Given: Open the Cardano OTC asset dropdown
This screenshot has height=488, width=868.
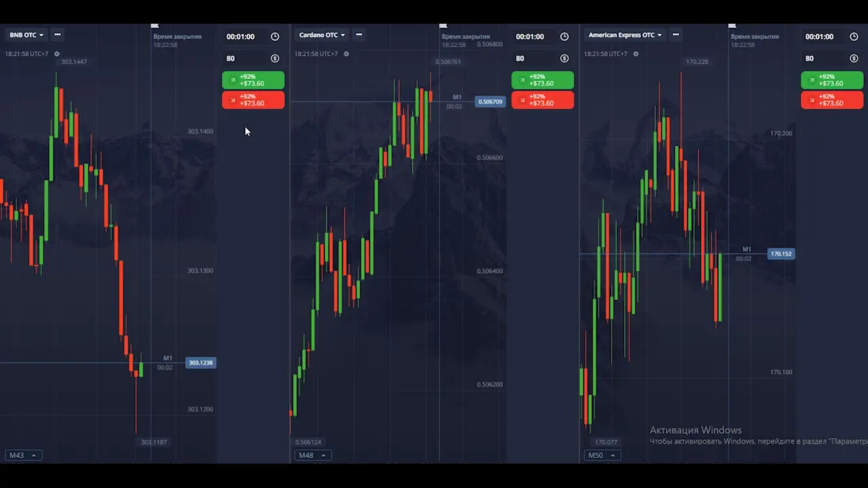Looking at the screenshot, I should coord(322,35).
